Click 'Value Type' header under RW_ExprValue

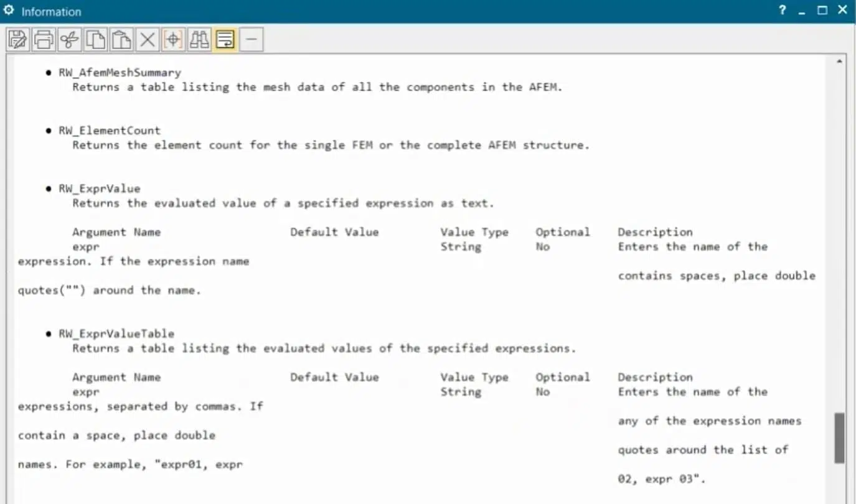pyautogui.click(x=474, y=232)
